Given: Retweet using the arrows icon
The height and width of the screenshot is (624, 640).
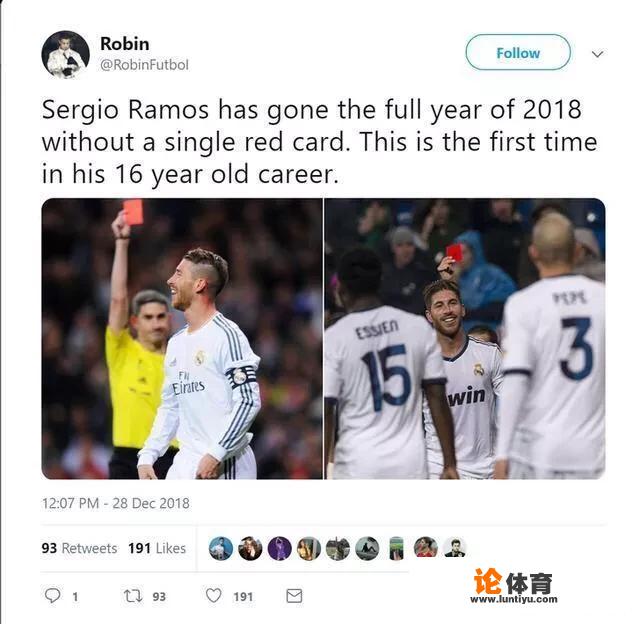Looking at the screenshot, I should [133, 596].
